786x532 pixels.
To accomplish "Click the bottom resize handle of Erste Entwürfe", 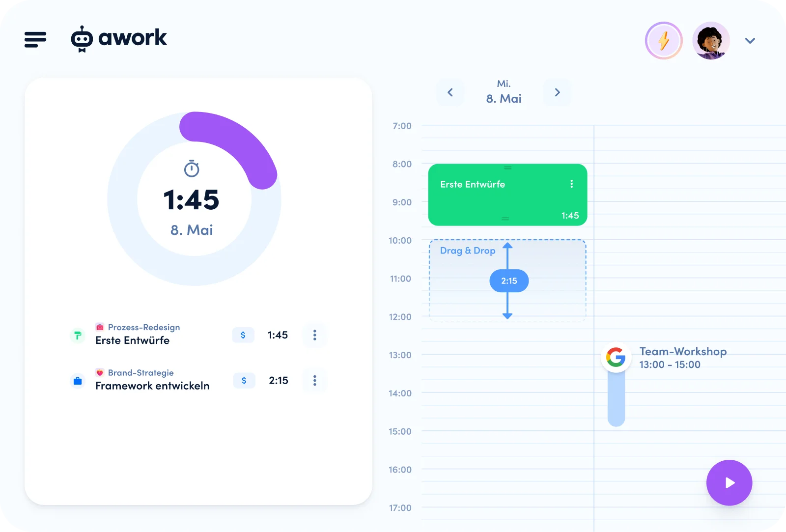I will pyautogui.click(x=505, y=219).
